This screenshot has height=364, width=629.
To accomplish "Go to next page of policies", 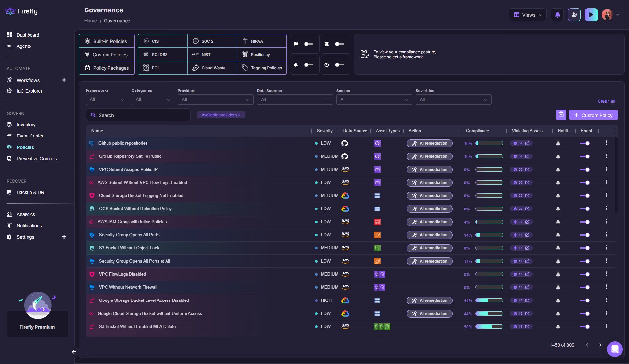I will pos(600,345).
